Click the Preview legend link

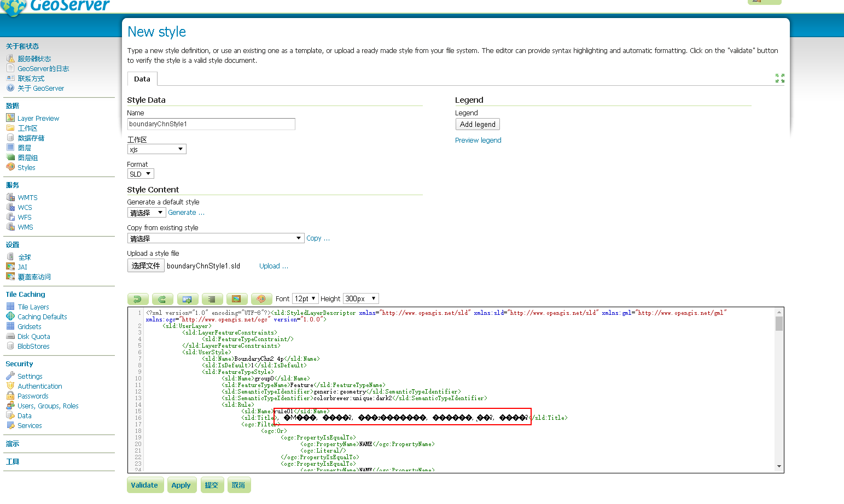point(478,140)
